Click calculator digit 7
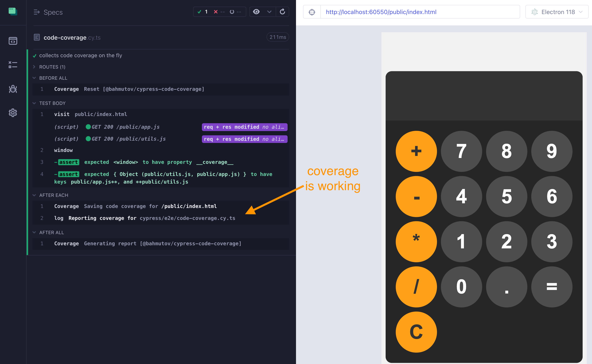 461,151
